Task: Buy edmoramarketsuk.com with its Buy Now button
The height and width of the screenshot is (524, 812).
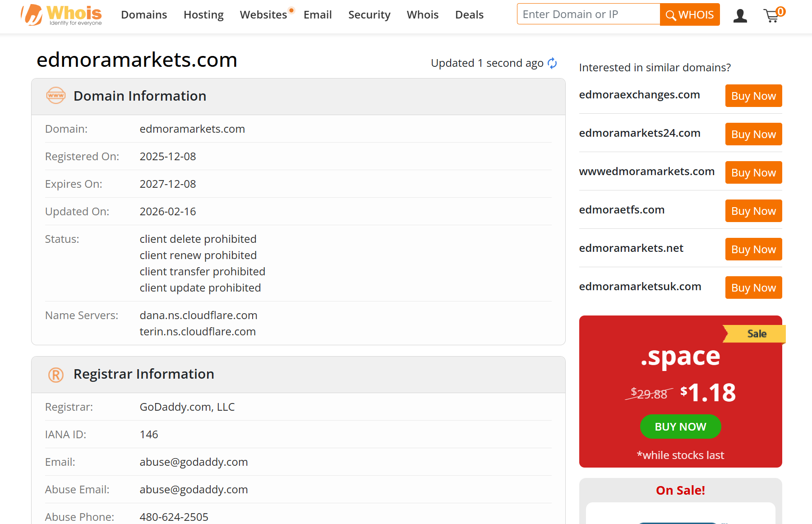Action: point(753,288)
